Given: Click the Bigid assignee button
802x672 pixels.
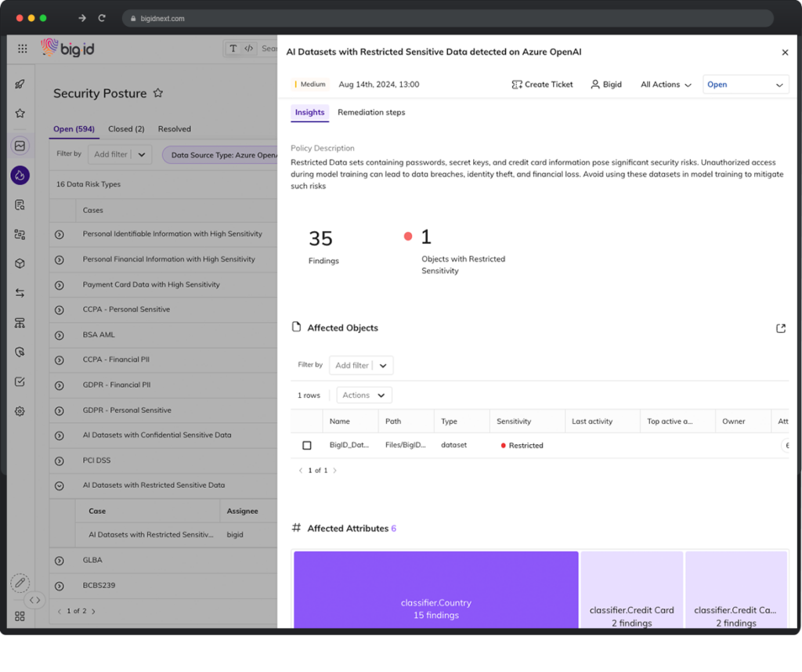Looking at the screenshot, I should pyautogui.click(x=607, y=85).
